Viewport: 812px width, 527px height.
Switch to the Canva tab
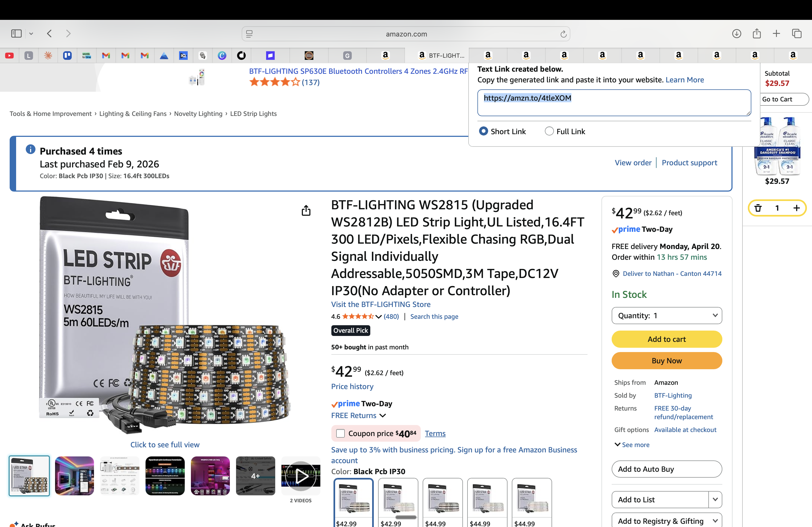click(222, 56)
